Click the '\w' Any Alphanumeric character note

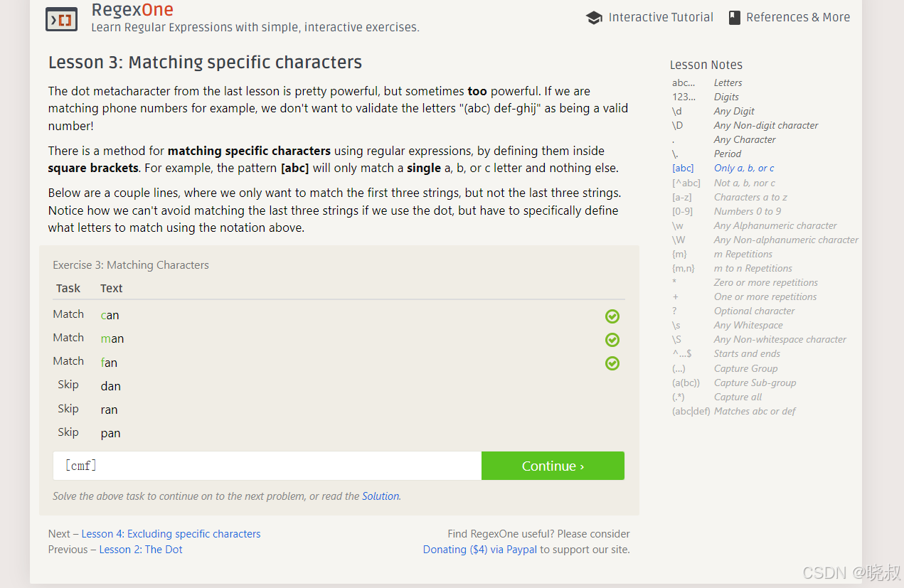coord(755,225)
